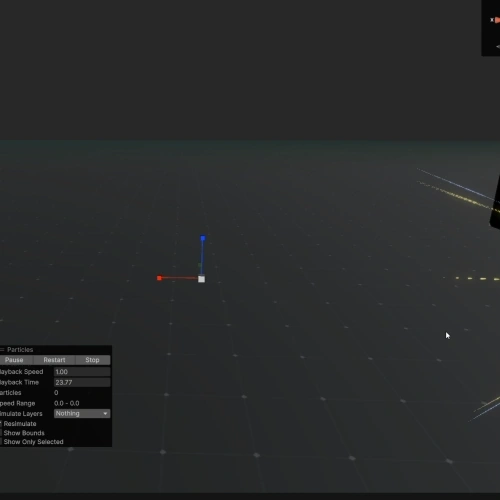Click the Playback Time field showing 23.77
The width and height of the screenshot is (500, 500).
(82, 382)
